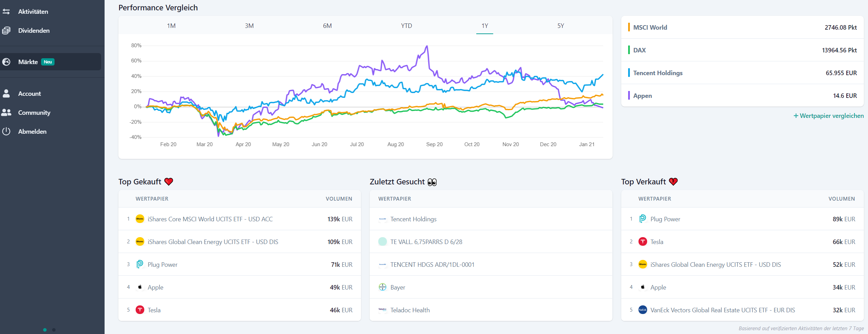Image resolution: width=868 pixels, height=334 pixels.
Task: Click the VanEck Vectors logo icon
Action: pos(643,310)
